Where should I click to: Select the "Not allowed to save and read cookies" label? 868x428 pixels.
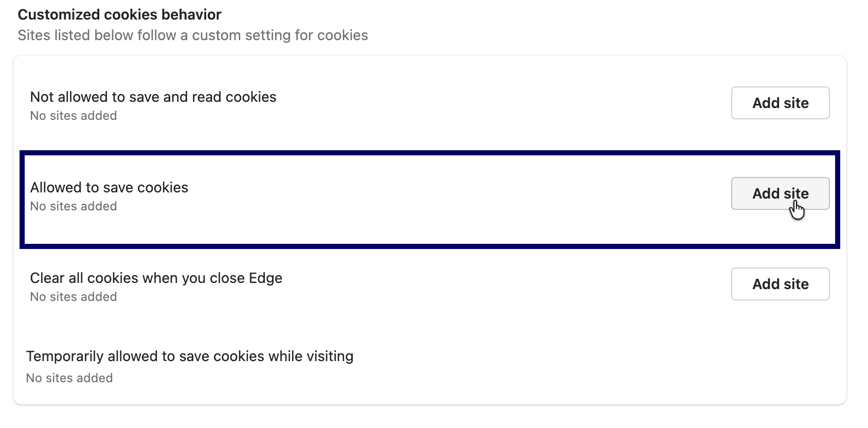point(153,97)
